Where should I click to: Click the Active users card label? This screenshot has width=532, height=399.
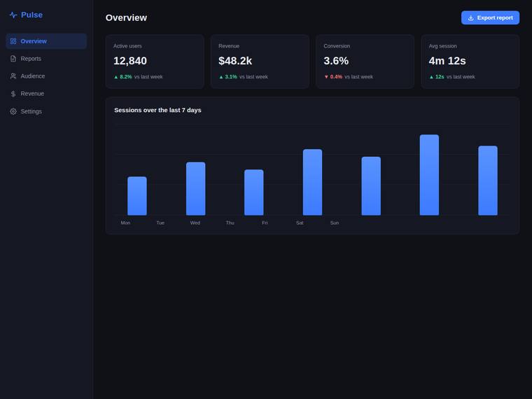click(127, 45)
